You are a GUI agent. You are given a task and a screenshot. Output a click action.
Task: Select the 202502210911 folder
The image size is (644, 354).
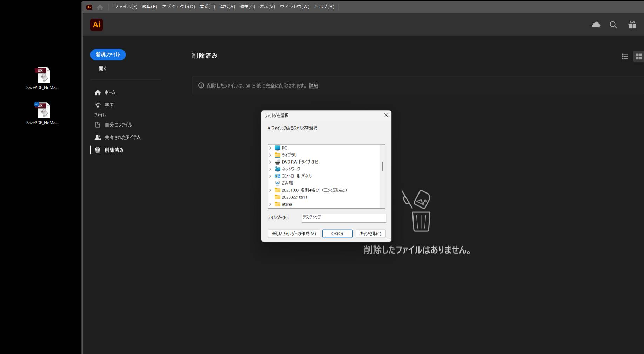(294, 197)
